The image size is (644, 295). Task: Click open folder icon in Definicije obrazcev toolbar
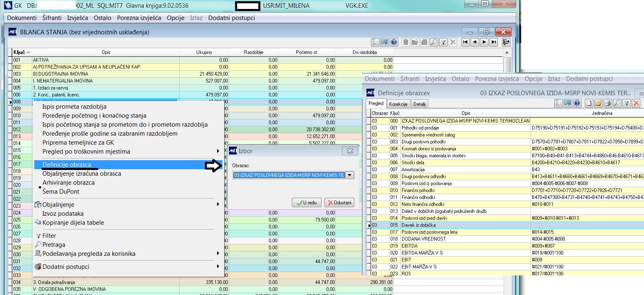click(598, 103)
